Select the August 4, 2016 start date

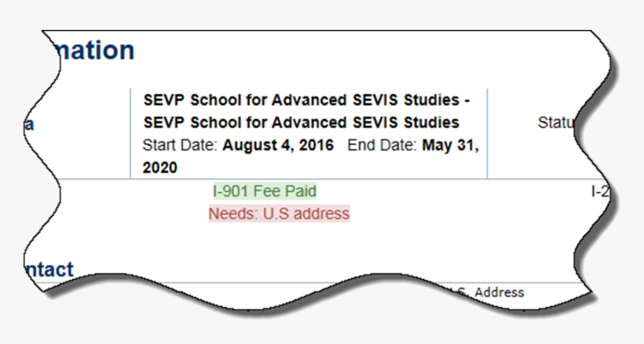click(x=278, y=145)
